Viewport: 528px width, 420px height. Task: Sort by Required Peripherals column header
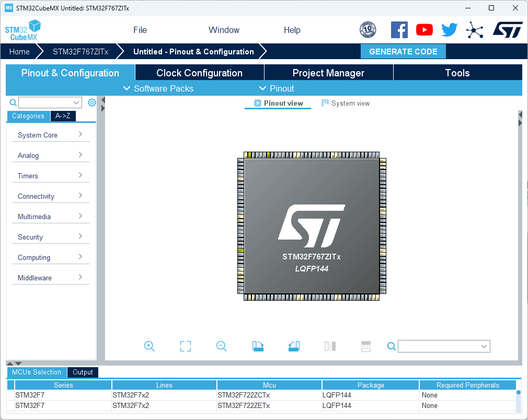point(468,385)
